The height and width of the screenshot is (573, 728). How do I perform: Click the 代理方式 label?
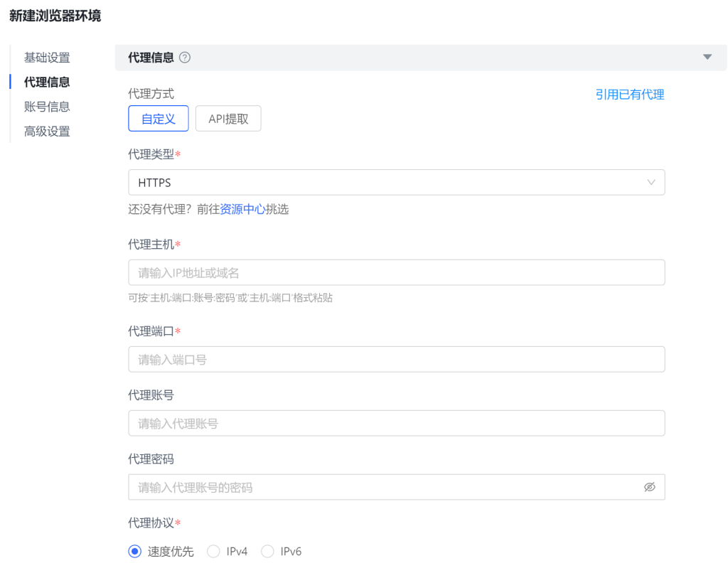151,94
